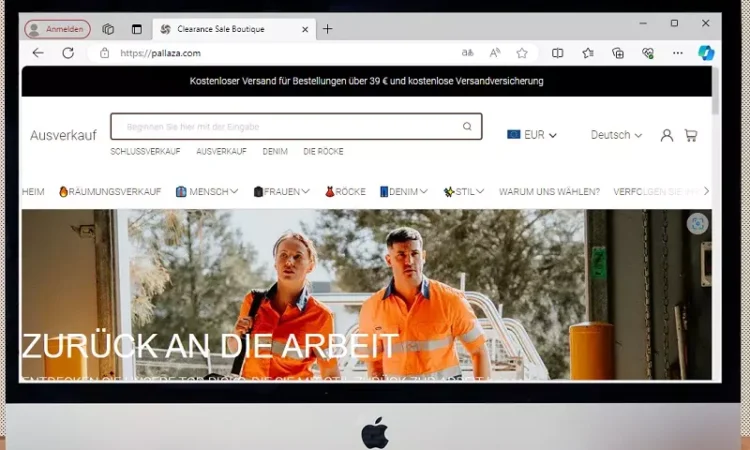Screen dimensions: 750x450
Task: Click the Ausverkauf store logo
Action: 63,135
